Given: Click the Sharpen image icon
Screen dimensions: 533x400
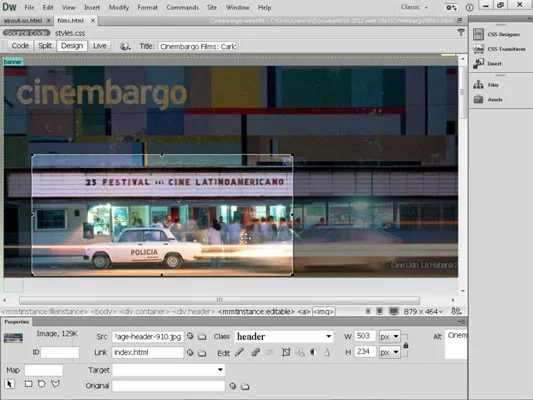Looking at the screenshot, I should coord(327,352).
